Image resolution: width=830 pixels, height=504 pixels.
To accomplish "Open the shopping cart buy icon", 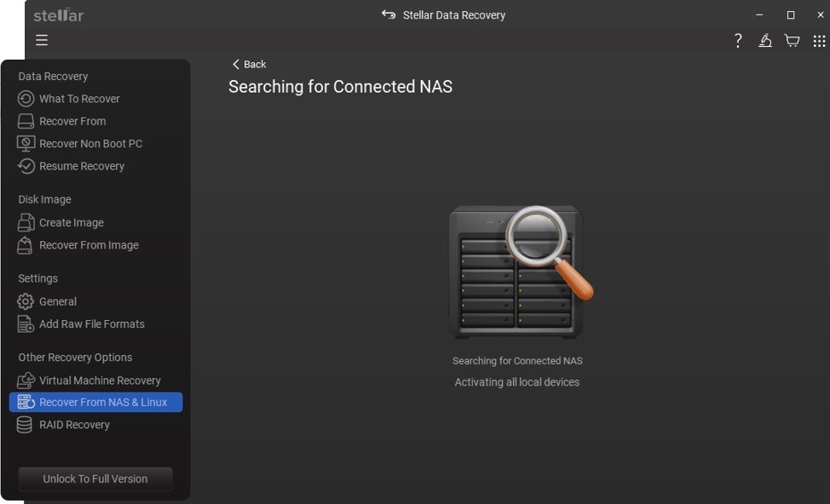I will 792,41.
